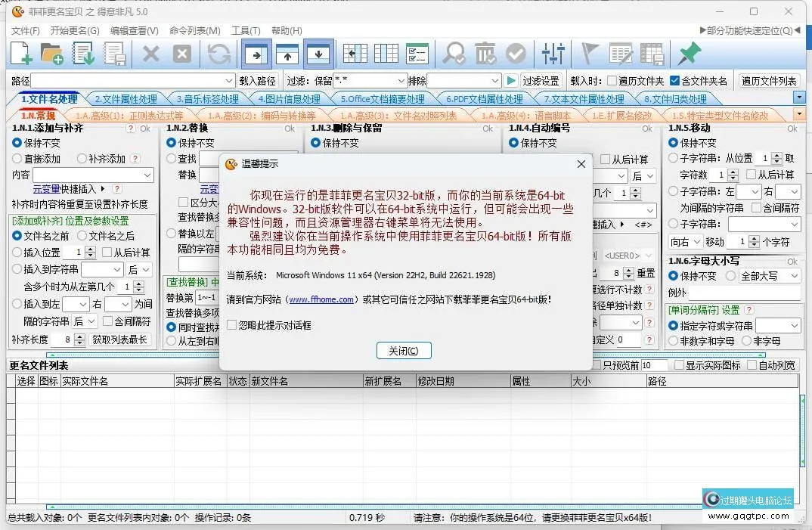This screenshot has width=812, height=530.
Task: Click the 关闭(C) button in the dialog
Action: click(404, 350)
